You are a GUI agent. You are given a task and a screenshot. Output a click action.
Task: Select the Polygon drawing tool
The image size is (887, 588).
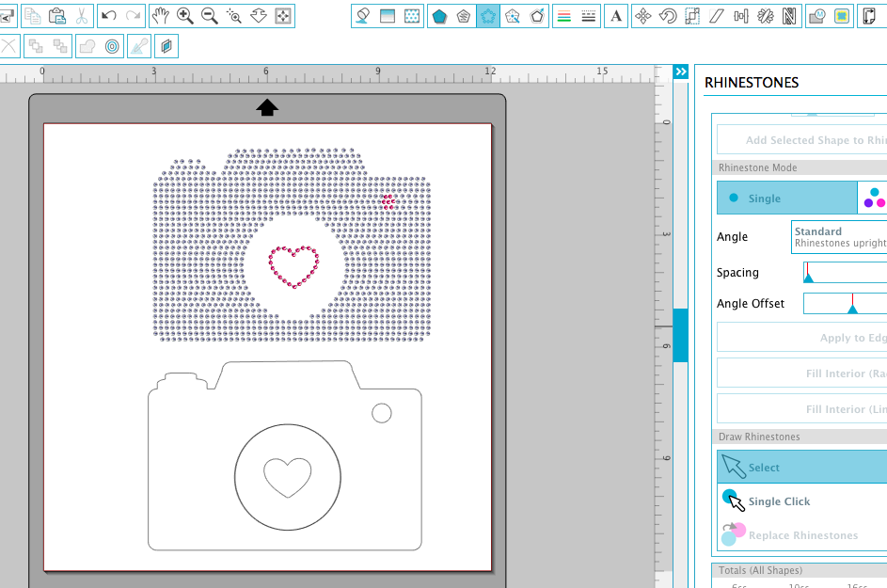439,15
